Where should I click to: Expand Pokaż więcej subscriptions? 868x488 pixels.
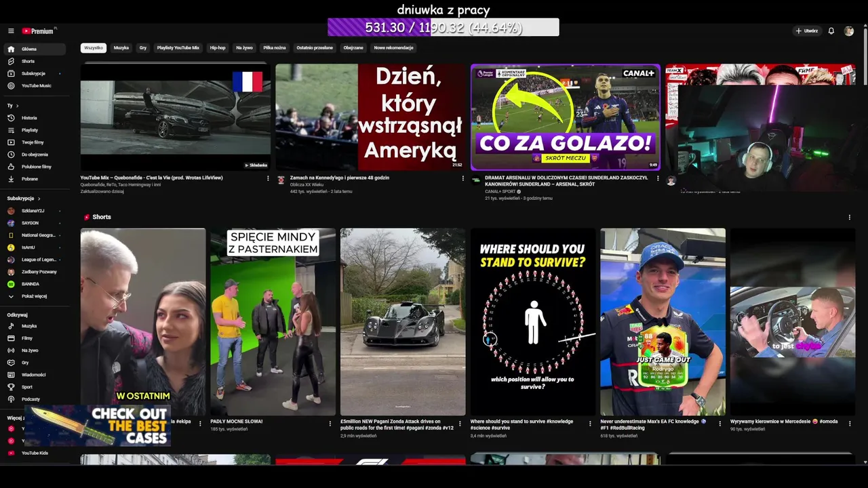(35, 296)
